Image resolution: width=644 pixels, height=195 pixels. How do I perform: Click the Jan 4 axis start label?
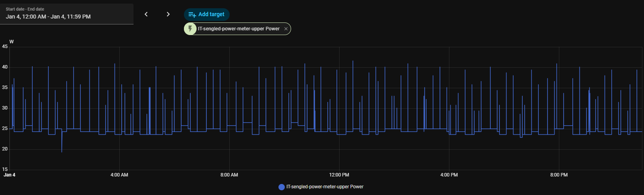pyautogui.click(x=9, y=175)
